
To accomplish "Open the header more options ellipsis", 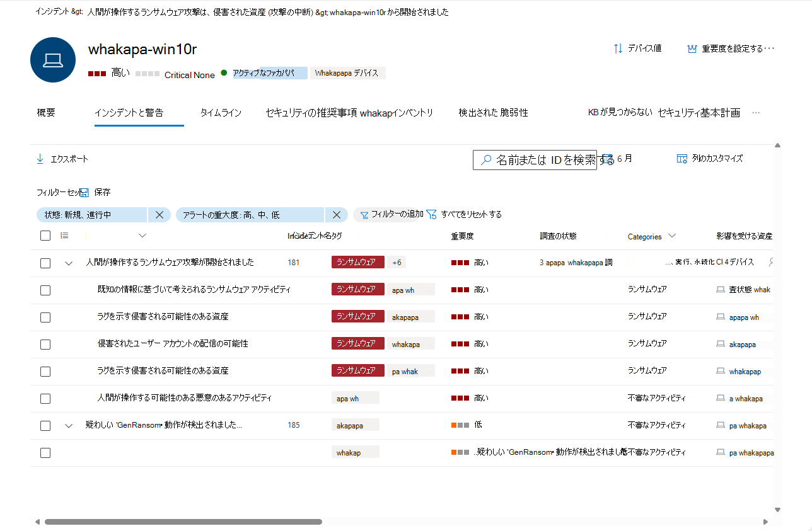I will point(769,49).
